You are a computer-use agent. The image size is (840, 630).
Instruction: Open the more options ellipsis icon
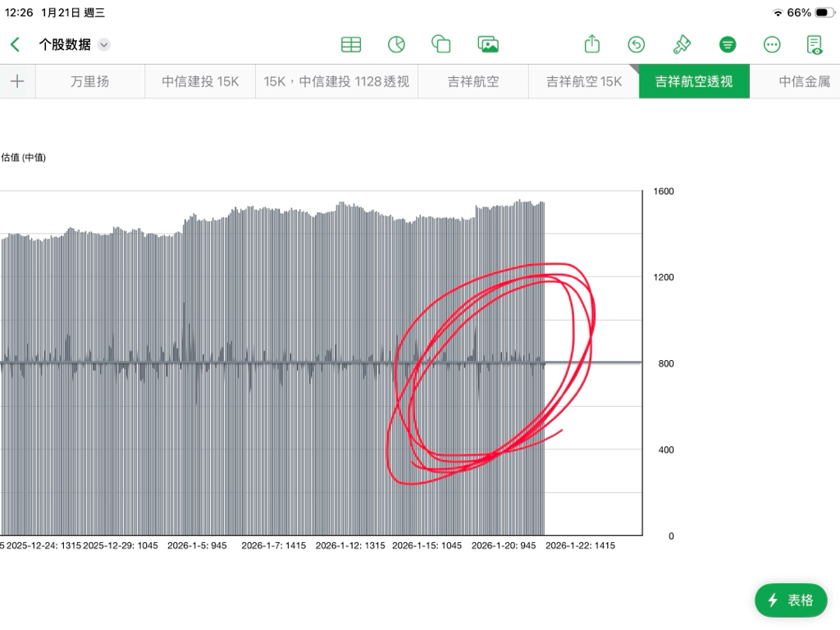pyautogui.click(x=772, y=44)
